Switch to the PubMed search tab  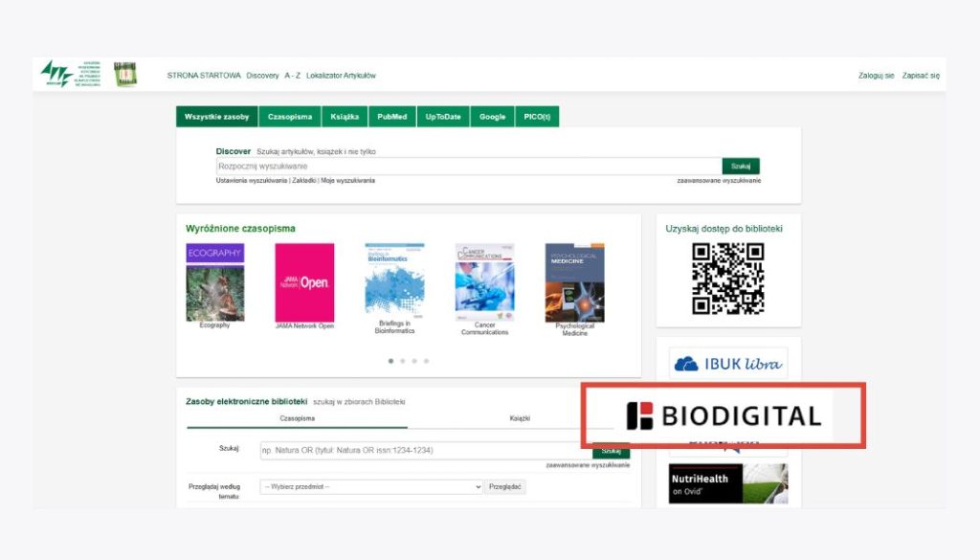click(x=391, y=117)
